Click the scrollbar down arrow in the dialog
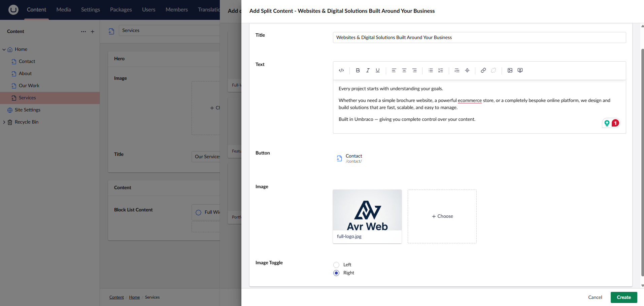 pos(642,285)
